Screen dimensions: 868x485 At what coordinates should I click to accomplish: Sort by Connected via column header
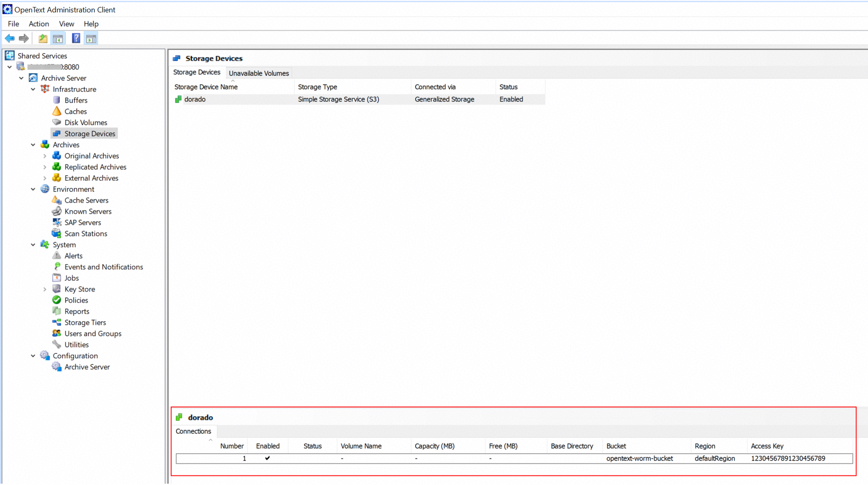453,87
